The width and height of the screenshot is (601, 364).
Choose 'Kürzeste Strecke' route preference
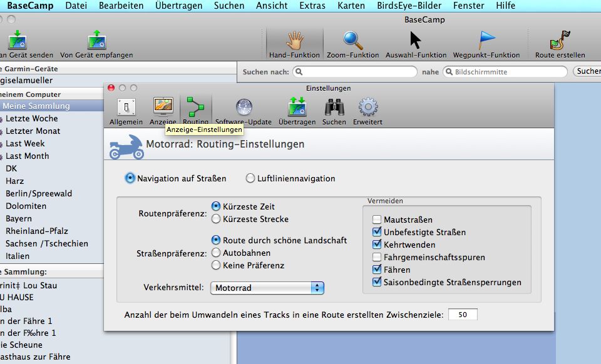(x=216, y=219)
